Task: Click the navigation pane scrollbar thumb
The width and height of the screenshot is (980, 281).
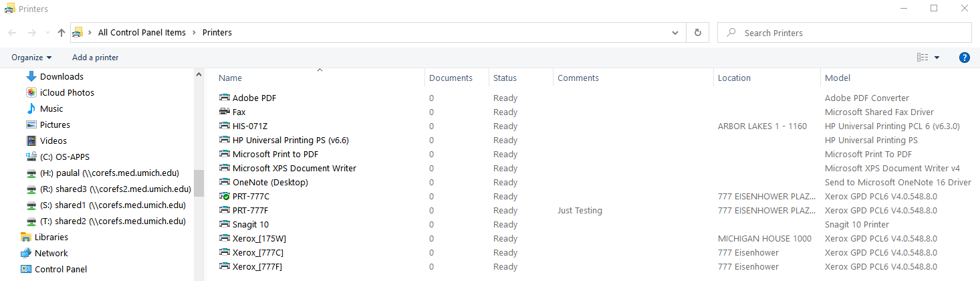Action: [x=199, y=182]
